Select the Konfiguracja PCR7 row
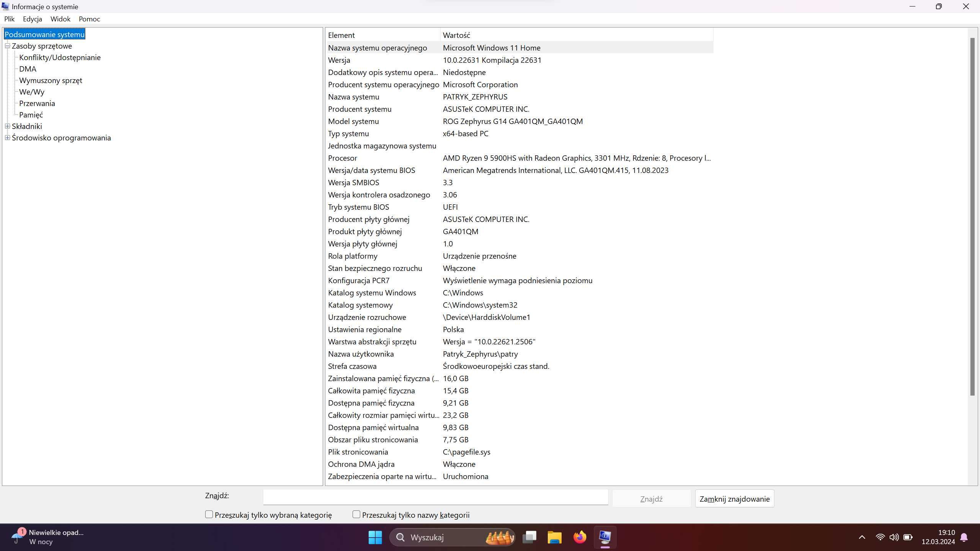 click(x=519, y=280)
